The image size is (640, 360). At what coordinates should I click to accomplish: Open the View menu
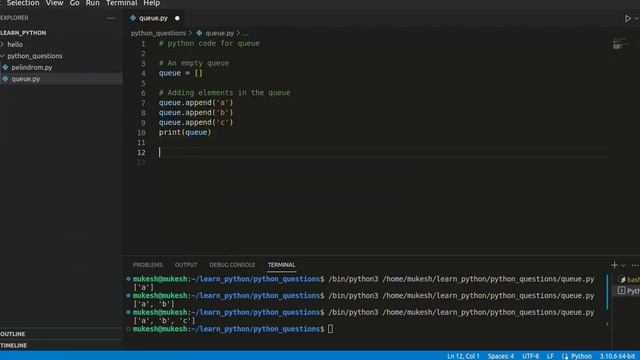click(54, 3)
